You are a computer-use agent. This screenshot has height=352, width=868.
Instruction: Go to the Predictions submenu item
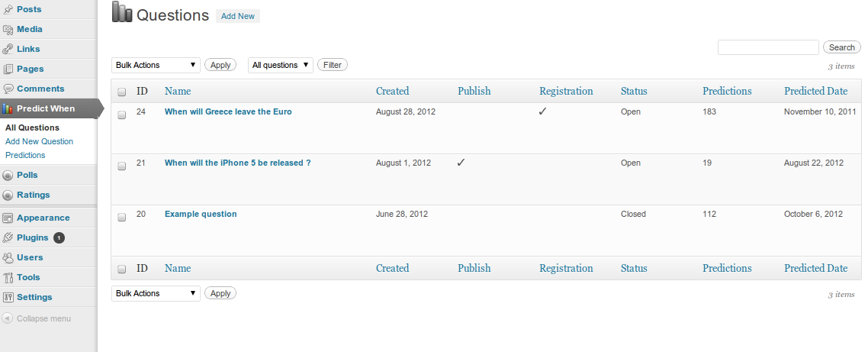pos(25,155)
